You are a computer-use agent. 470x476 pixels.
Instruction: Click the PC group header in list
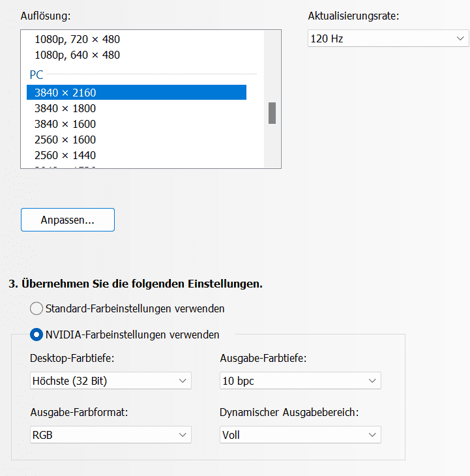click(x=37, y=74)
